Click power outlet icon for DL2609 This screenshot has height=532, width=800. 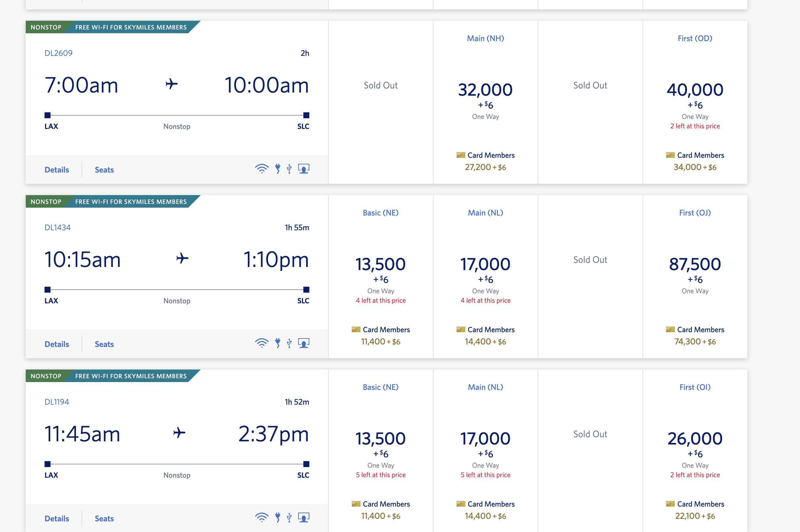point(278,169)
